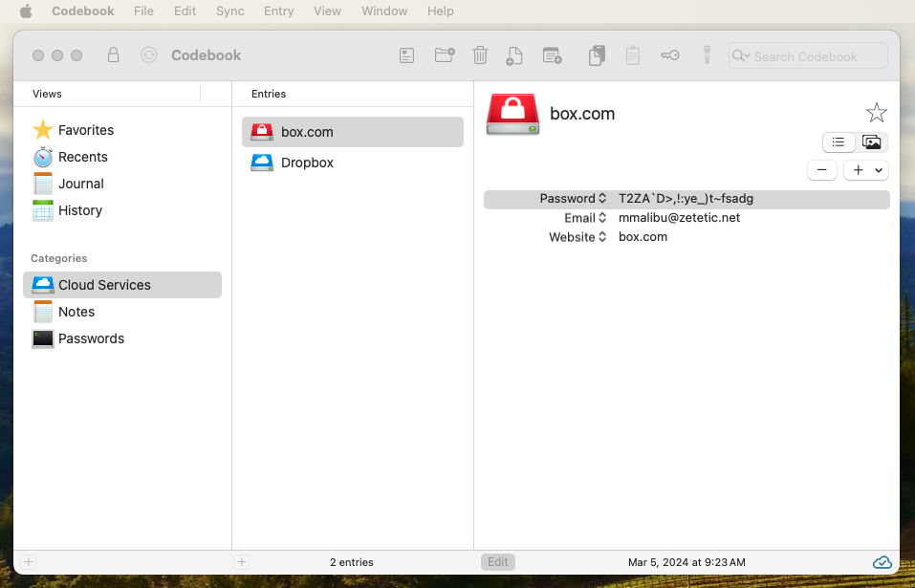This screenshot has width=915, height=588.
Task: Add a category with the sidebar plus
Action: coord(29,562)
